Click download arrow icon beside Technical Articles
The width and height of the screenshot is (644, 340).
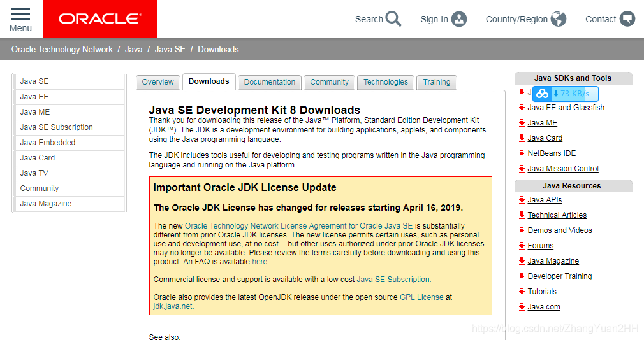click(522, 215)
